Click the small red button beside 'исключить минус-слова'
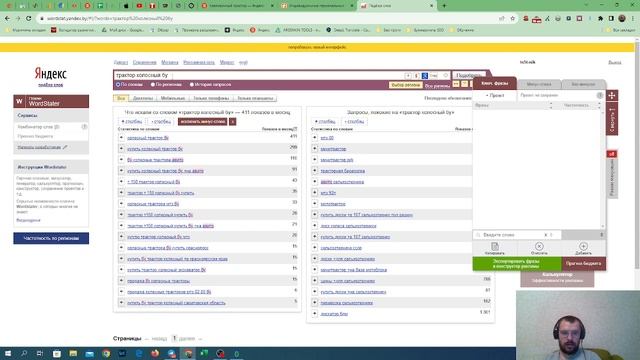640x360 pixels. pyautogui.click(x=232, y=122)
